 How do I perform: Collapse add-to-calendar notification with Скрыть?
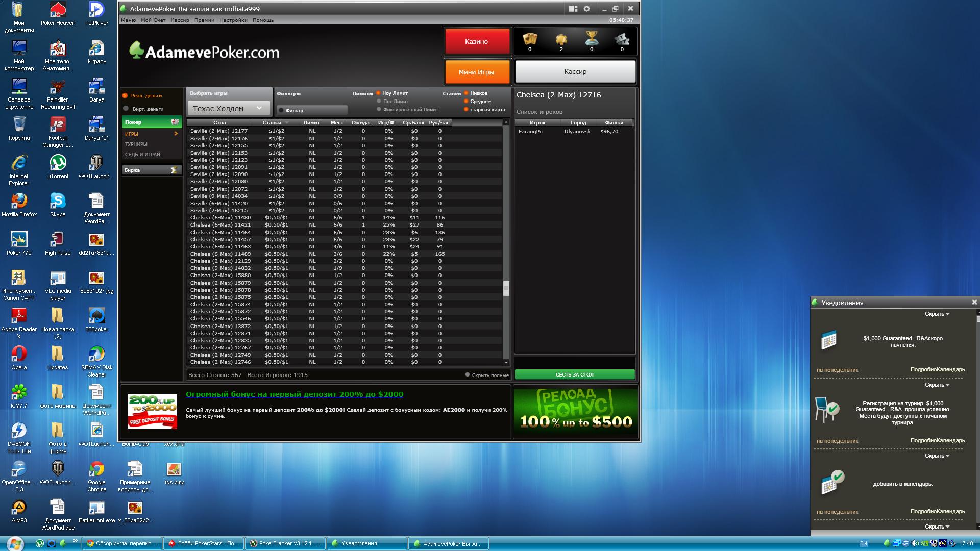(937, 456)
